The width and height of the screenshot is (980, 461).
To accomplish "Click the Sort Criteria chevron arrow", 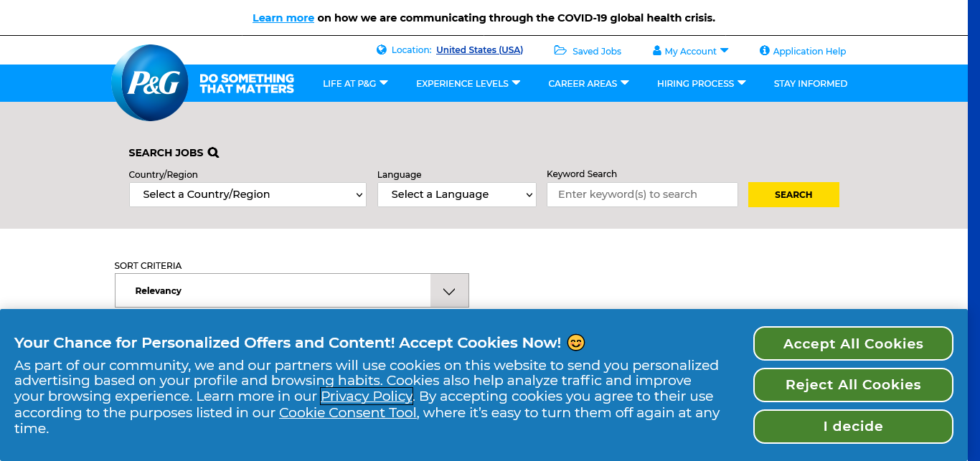I will (x=449, y=291).
